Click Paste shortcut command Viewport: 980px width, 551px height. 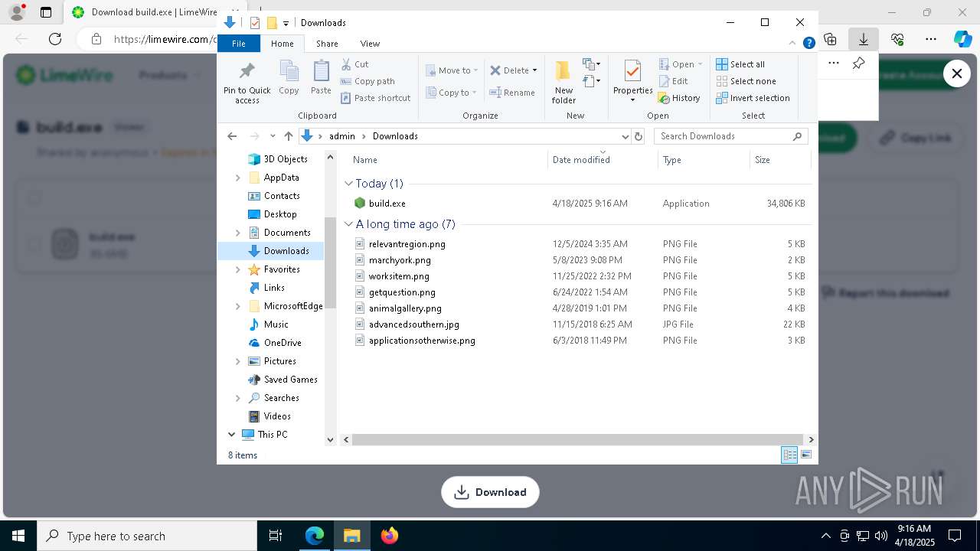click(375, 98)
